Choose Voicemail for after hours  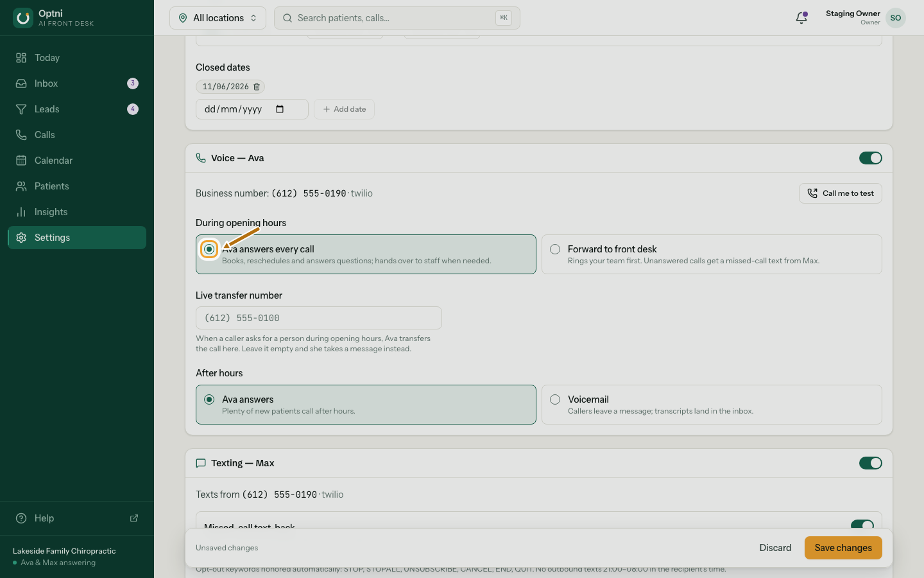pyautogui.click(x=712, y=405)
